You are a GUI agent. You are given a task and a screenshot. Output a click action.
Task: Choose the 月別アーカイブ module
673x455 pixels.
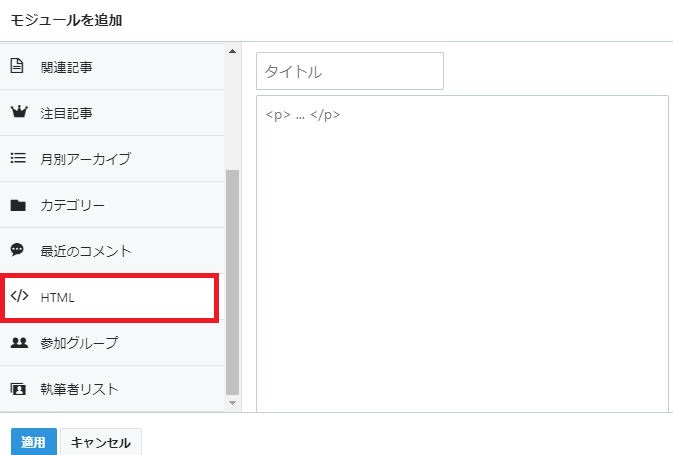click(x=112, y=159)
